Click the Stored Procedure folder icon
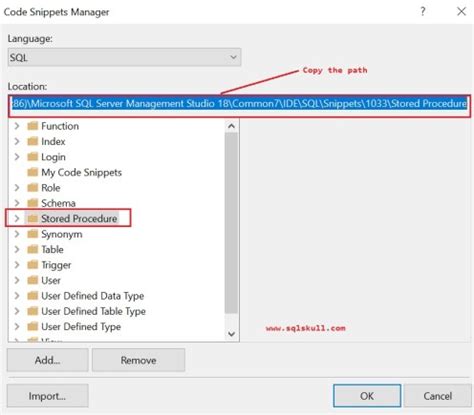 32,218
